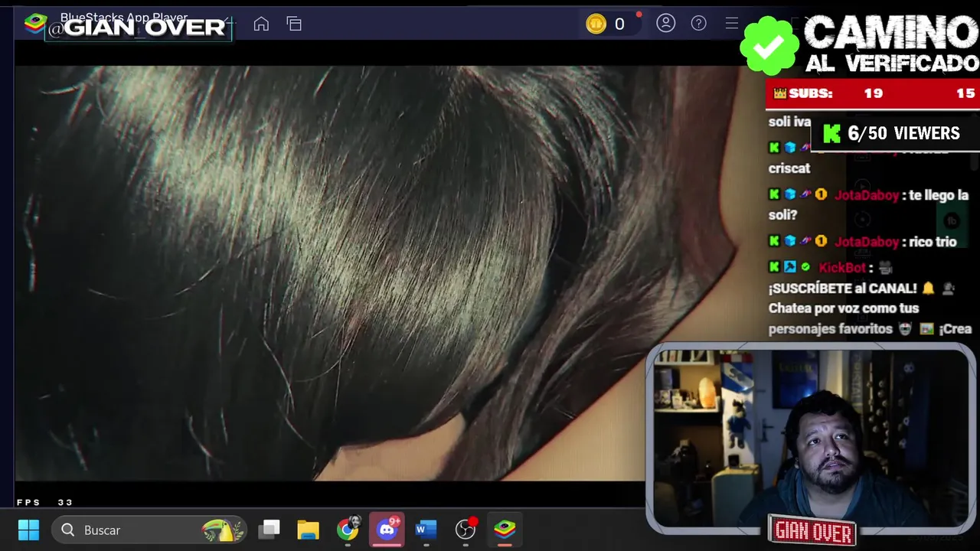This screenshot has width=980, height=551.
Task: Click KickBot username in chat
Action: (842, 268)
